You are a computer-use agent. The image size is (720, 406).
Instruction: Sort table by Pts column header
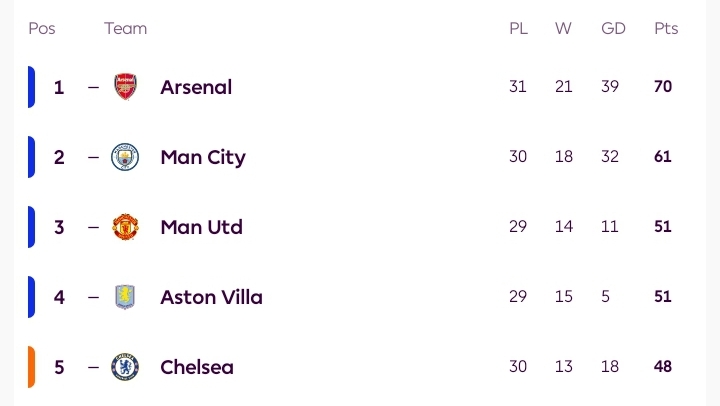666,28
